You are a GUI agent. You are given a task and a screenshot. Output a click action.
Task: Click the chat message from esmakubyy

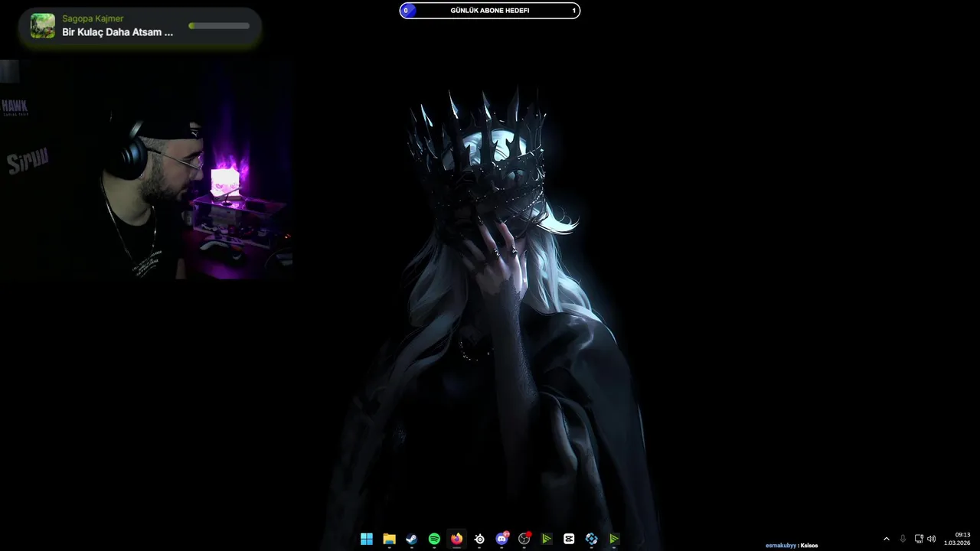pos(792,546)
